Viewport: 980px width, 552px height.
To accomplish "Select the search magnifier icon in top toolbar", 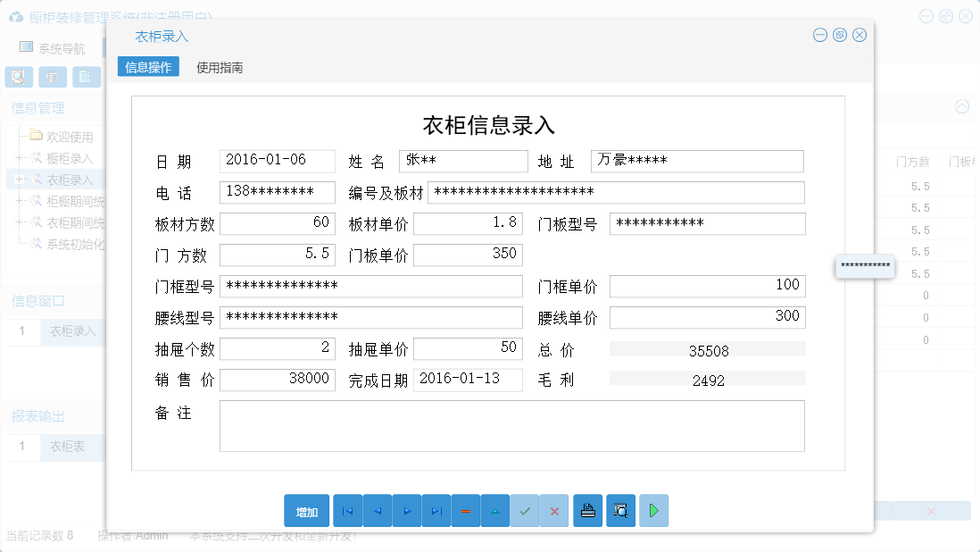I will [18, 77].
